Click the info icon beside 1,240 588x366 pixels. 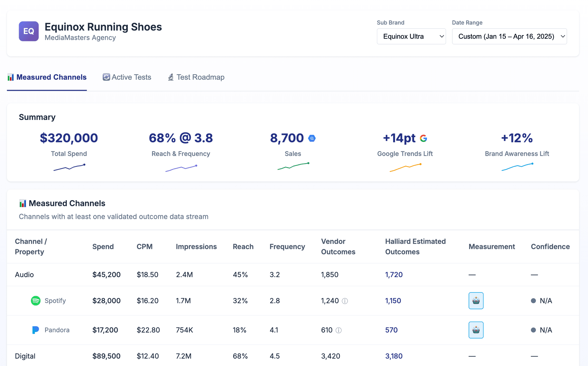(345, 301)
